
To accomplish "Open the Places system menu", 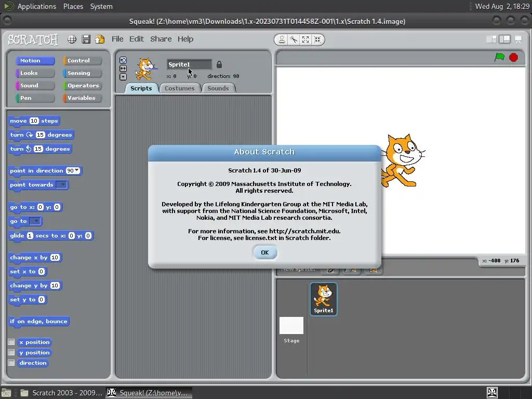I will pos(73,6).
